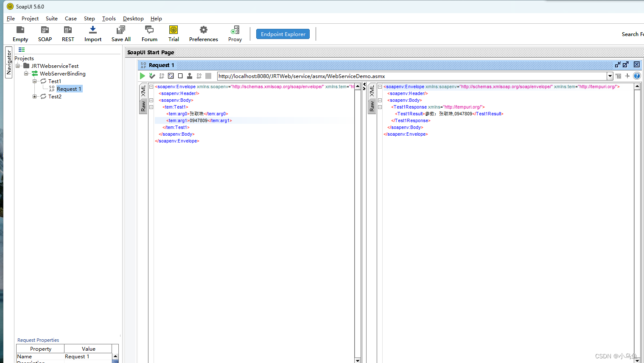The height and width of the screenshot is (363, 644).
Task: Click the endpoint URL input field
Action: 412,76
